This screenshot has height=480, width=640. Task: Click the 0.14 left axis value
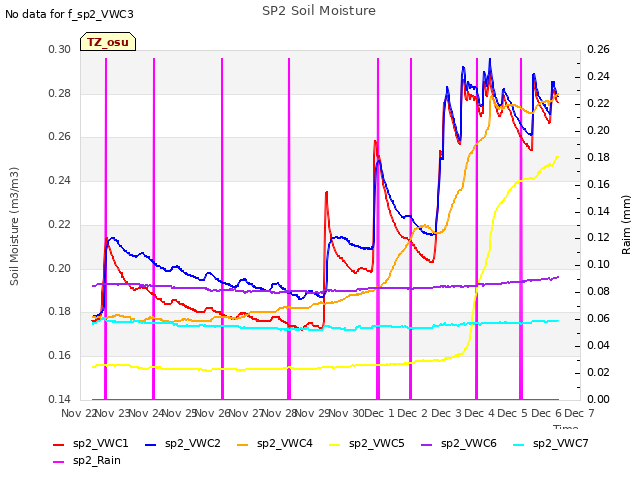pyautogui.click(x=60, y=399)
